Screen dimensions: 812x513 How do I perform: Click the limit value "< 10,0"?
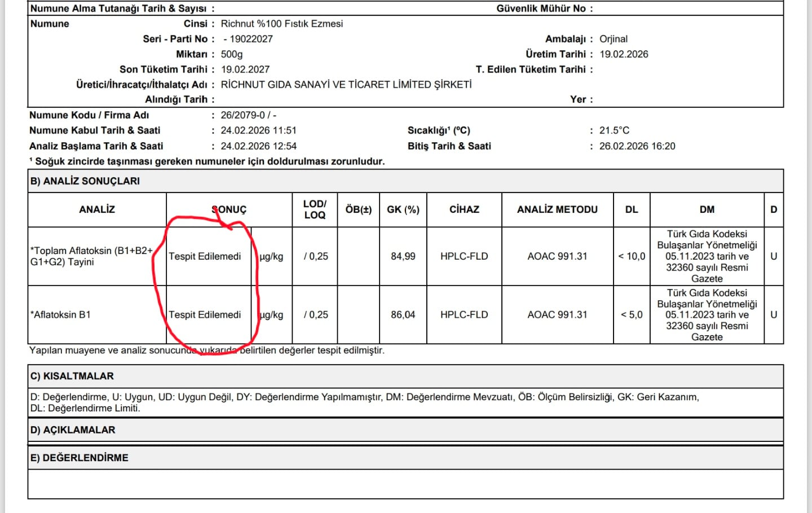click(632, 256)
